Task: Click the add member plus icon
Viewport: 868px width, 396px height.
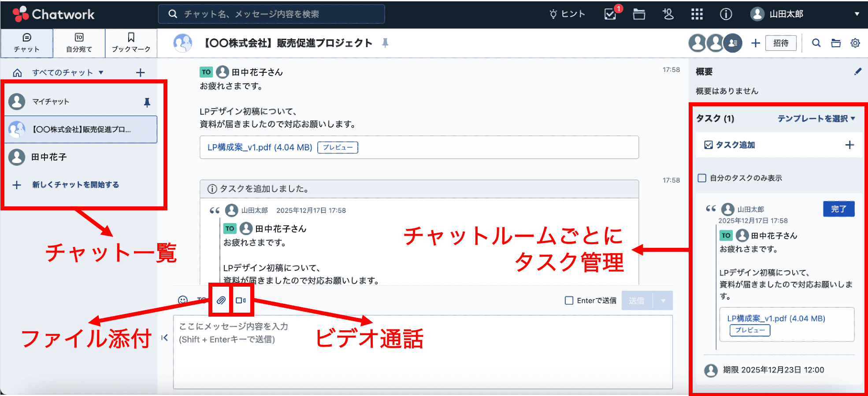Action: point(756,43)
